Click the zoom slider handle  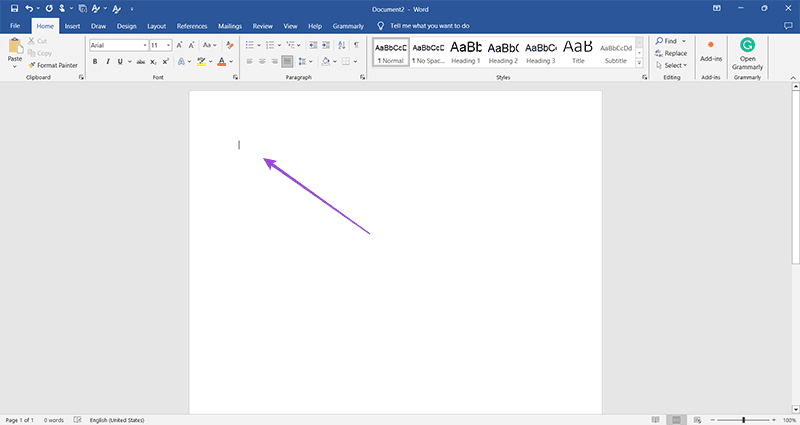click(743, 420)
